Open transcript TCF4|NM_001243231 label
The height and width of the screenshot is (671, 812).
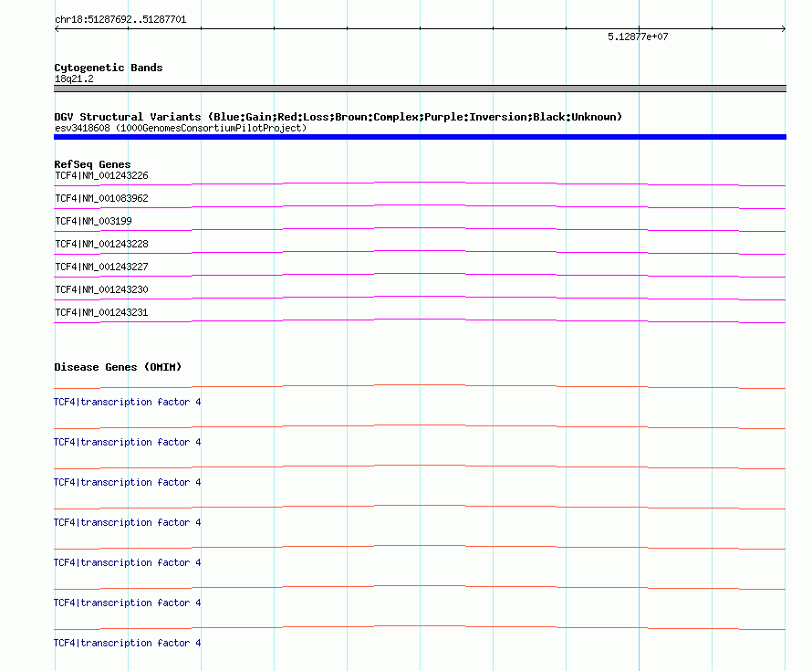tap(101, 312)
